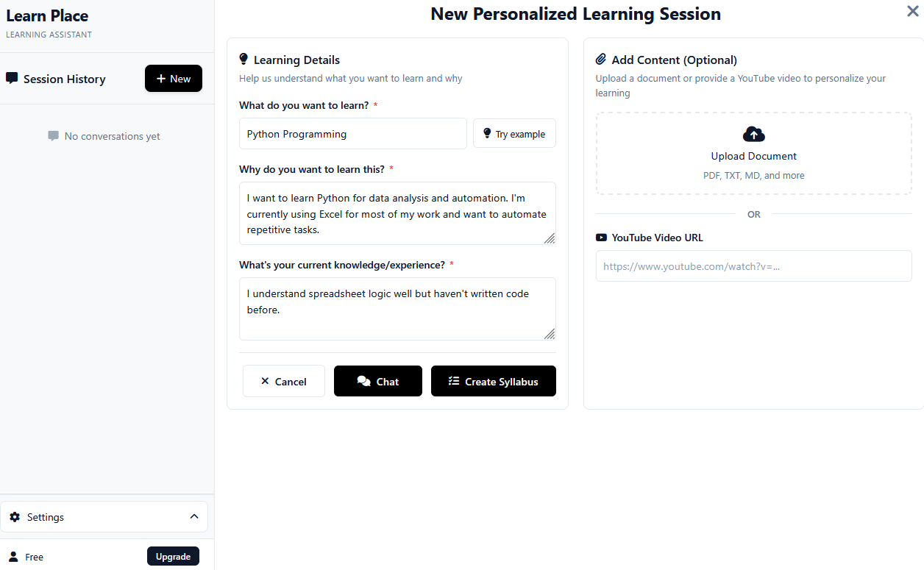Cancel the new learning session
This screenshot has height=570, width=924.
[284, 381]
